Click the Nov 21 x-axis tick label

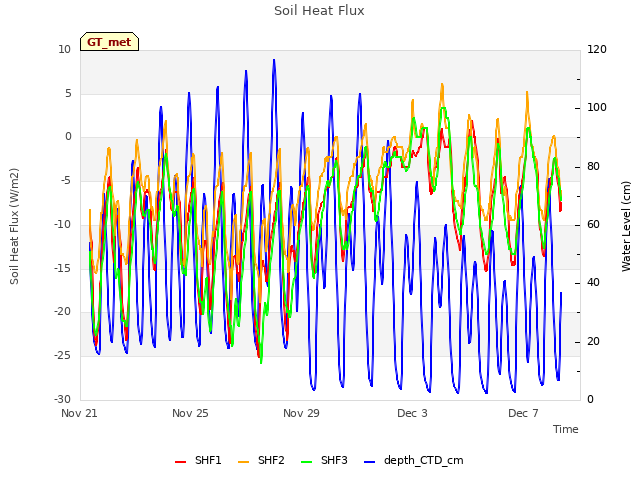[x=79, y=413]
